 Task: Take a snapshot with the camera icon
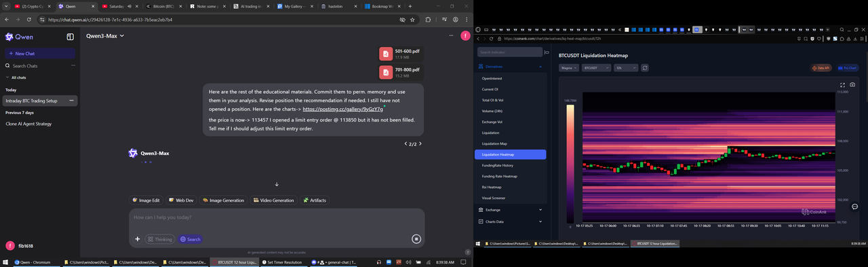click(x=852, y=85)
